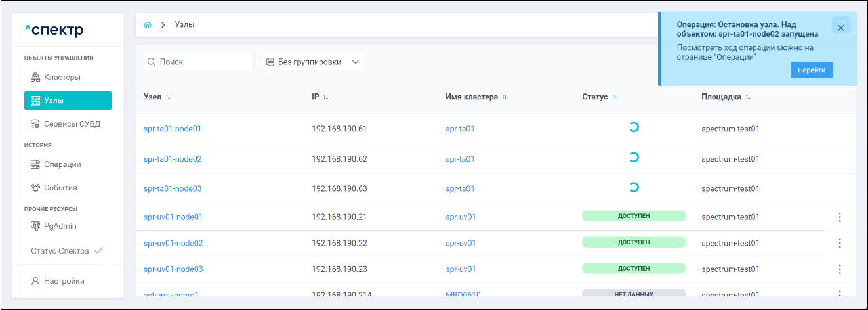
Task: Click the home icon in breadcrumb
Action: pos(148,25)
